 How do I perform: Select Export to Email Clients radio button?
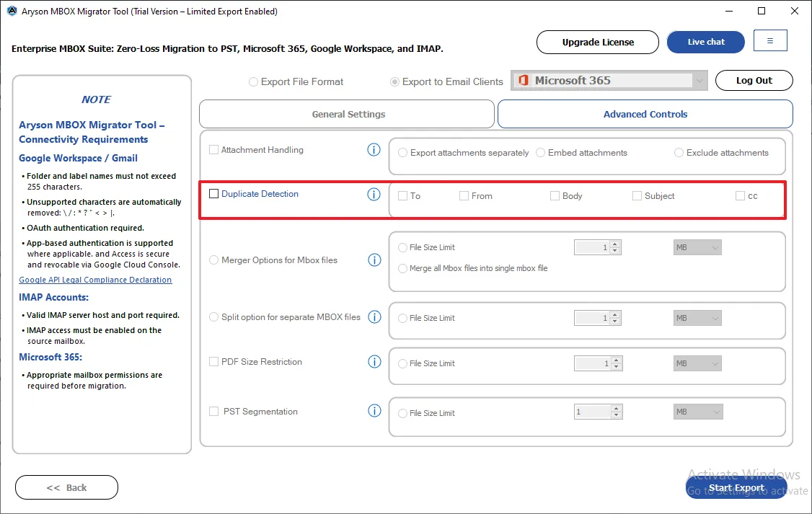394,81
